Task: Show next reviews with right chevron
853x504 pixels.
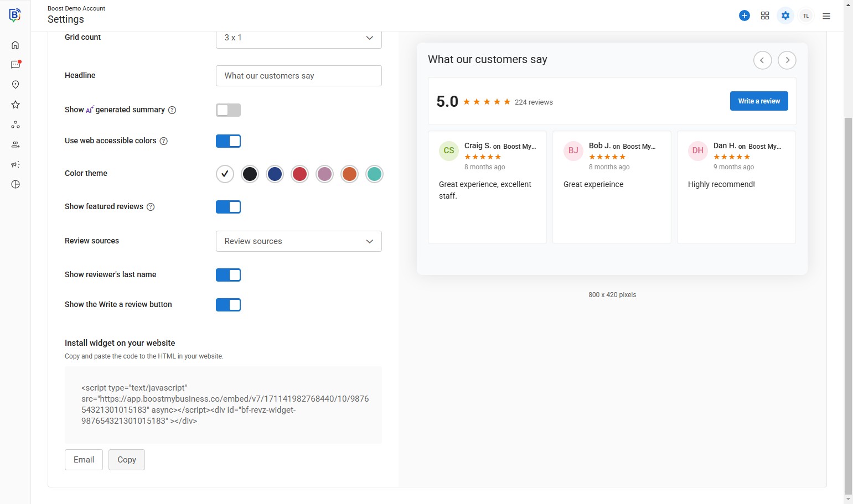Action: 787,60
